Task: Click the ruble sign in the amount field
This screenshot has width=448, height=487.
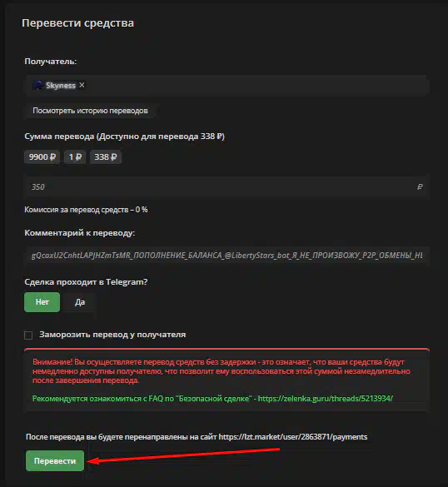Action: tap(420, 187)
